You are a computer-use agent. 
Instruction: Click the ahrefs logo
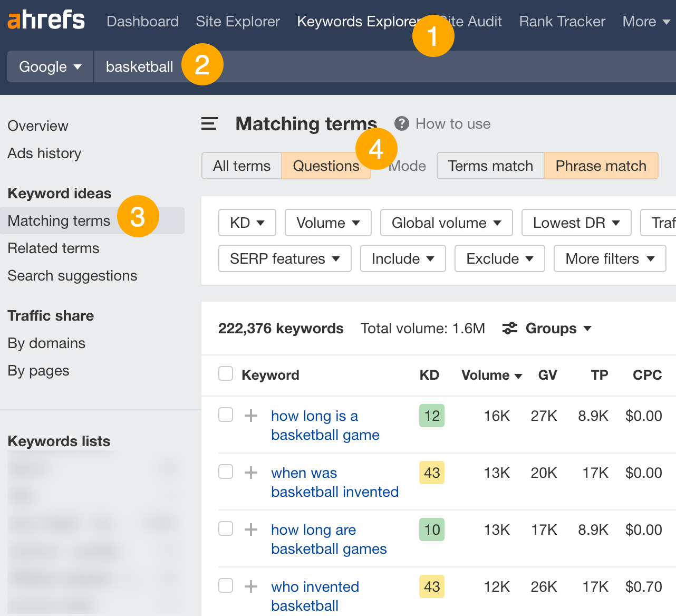(45, 20)
